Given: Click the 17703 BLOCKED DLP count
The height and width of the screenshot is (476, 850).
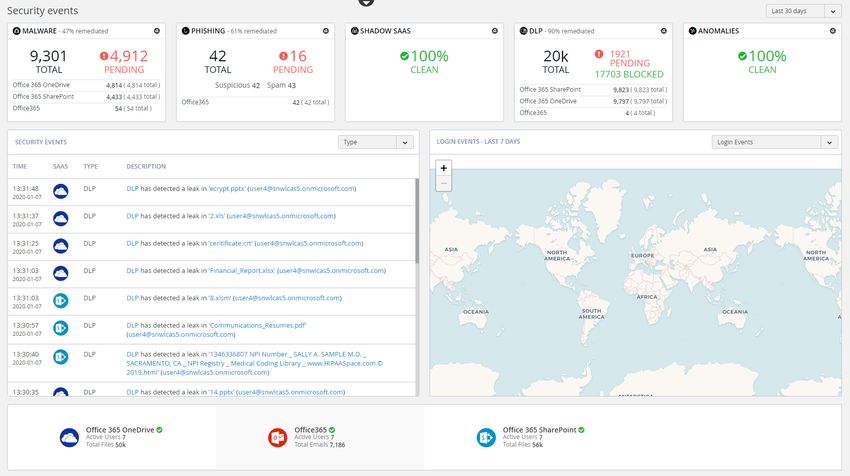Looking at the screenshot, I should (629, 74).
